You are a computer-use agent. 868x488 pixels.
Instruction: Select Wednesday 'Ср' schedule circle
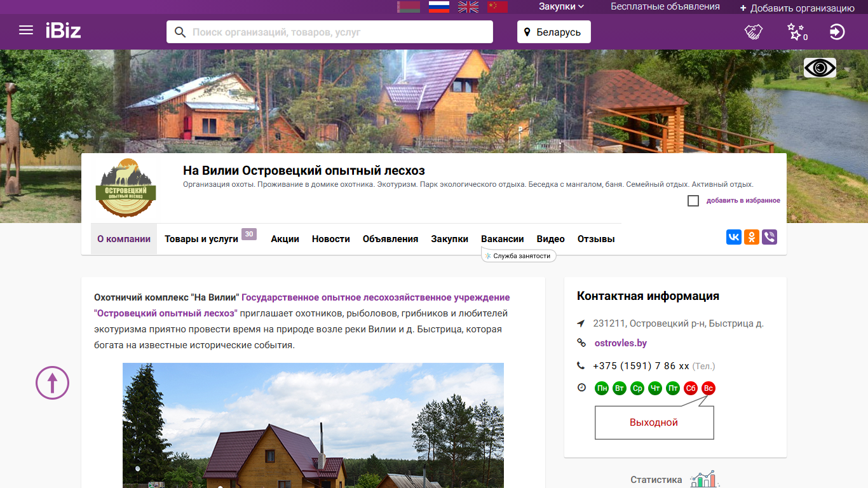tap(637, 388)
